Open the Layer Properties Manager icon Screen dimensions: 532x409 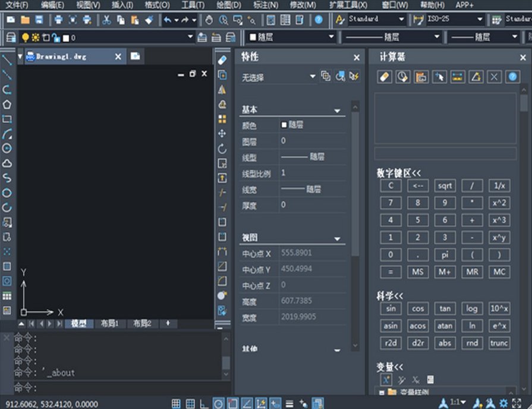[11, 37]
